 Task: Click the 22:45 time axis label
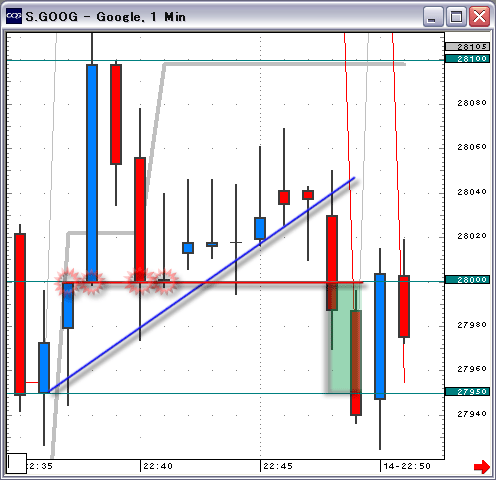(x=278, y=466)
